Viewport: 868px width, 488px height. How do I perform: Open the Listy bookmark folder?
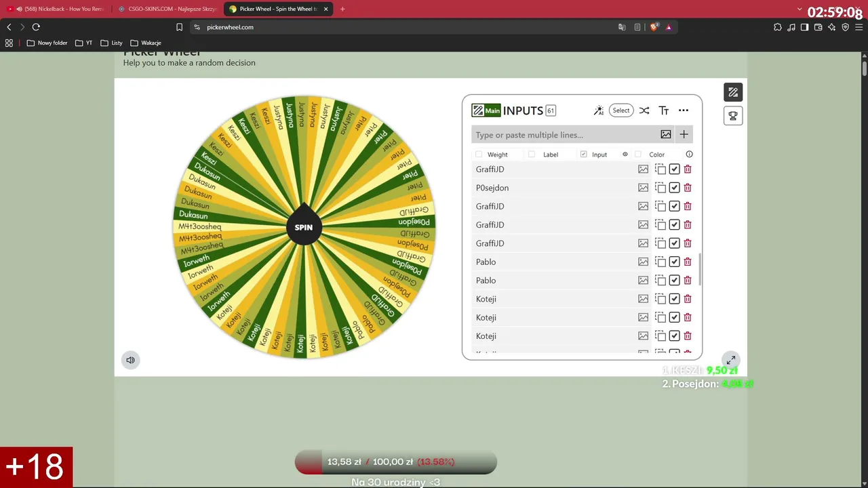click(112, 43)
